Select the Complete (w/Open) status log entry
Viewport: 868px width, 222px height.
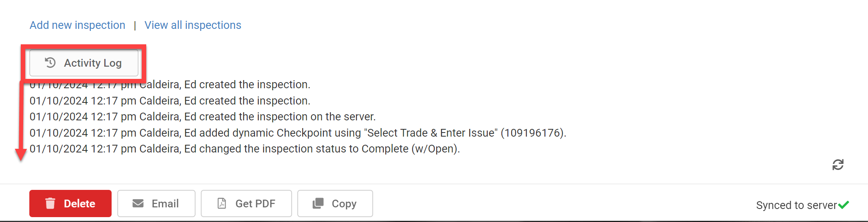(x=244, y=149)
